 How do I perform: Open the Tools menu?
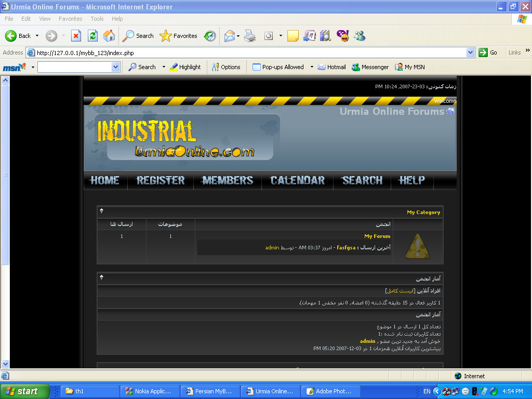(97, 19)
